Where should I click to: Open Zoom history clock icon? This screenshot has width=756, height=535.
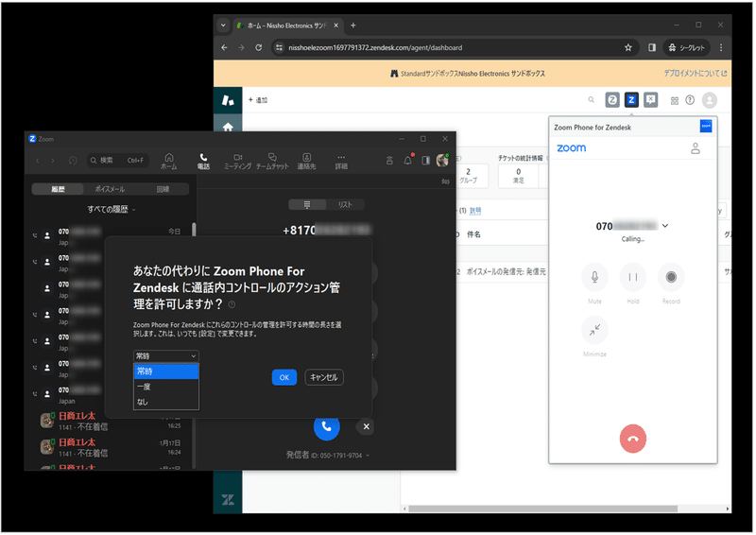[74, 161]
